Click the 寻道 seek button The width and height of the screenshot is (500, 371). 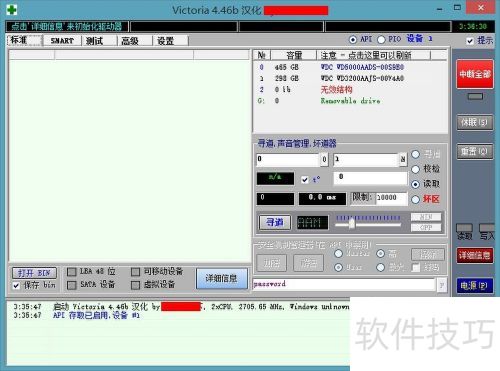275,222
